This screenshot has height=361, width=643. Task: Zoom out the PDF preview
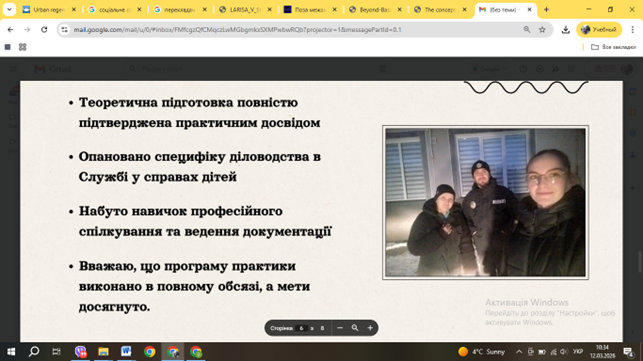pos(340,328)
